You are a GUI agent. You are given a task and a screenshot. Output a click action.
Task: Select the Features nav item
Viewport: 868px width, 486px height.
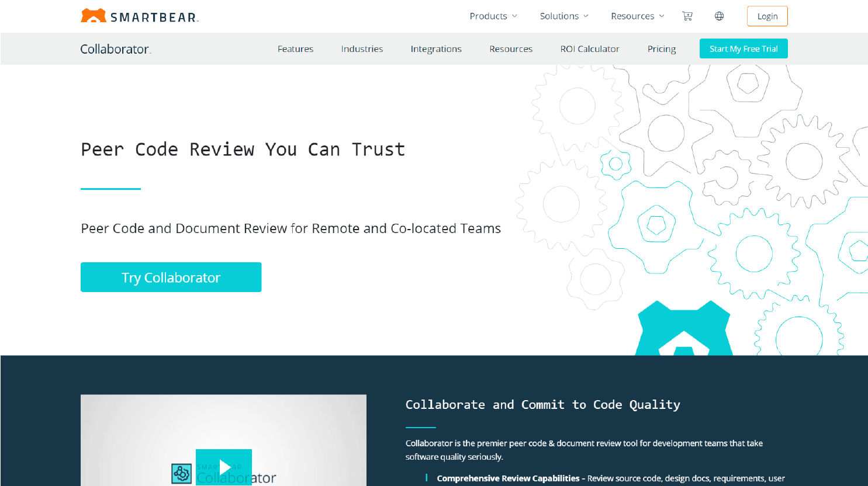point(296,49)
